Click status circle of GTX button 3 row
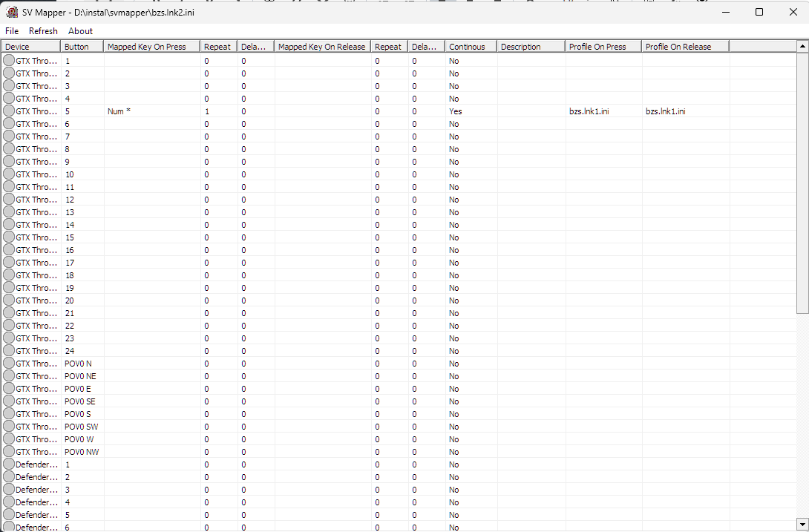This screenshot has height=532, width=809. coord(9,85)
